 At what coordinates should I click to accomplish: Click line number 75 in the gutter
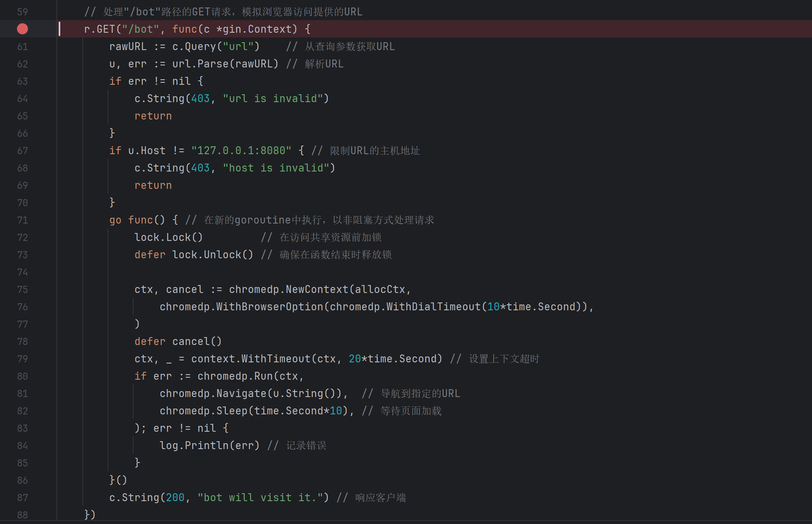coord(22,289)
